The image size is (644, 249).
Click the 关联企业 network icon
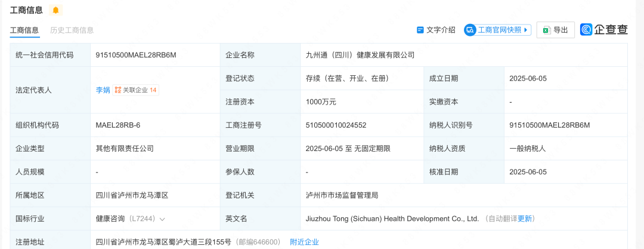pos(118,90)
